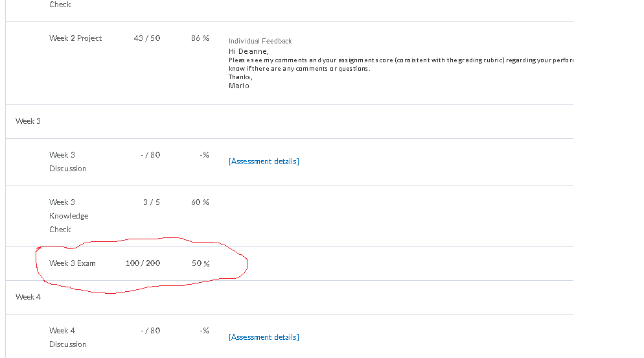This screenshot has height=358, width=644.
Task: Open Week 4 Discussion Assessment details link
Action: [264, 337]
